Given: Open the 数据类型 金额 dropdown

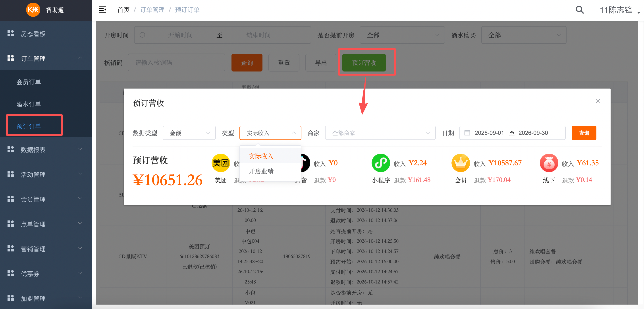Looking at the screenshot, I should tap(189, 133).
